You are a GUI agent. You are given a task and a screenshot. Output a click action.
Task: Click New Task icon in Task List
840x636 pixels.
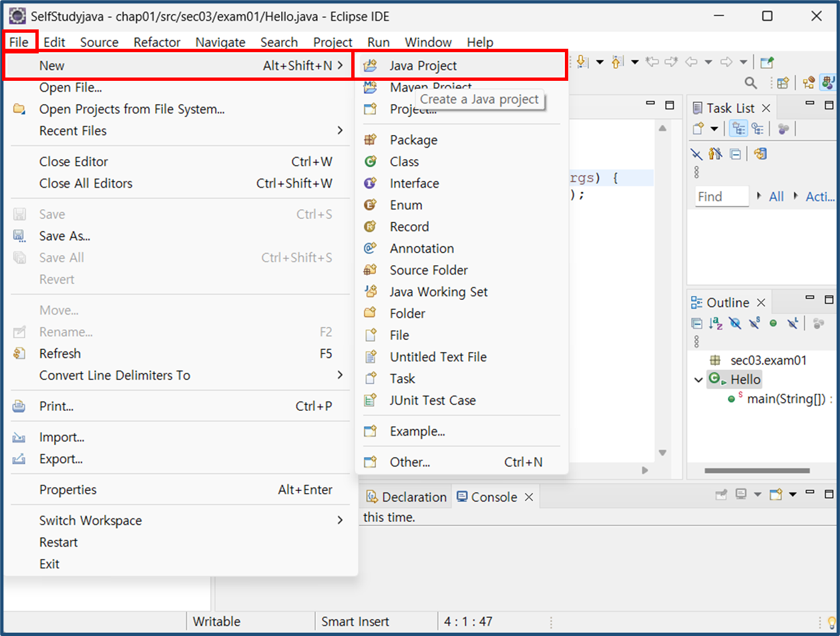698,128
